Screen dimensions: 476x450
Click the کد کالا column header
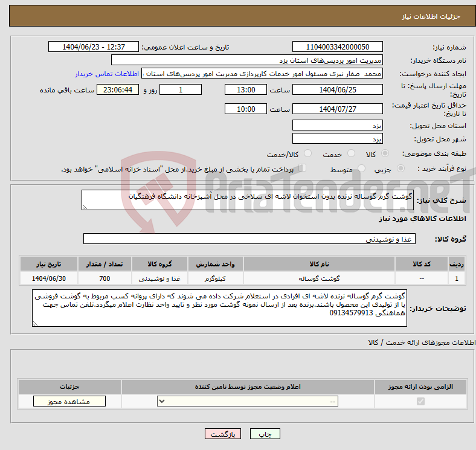point(422,264)
